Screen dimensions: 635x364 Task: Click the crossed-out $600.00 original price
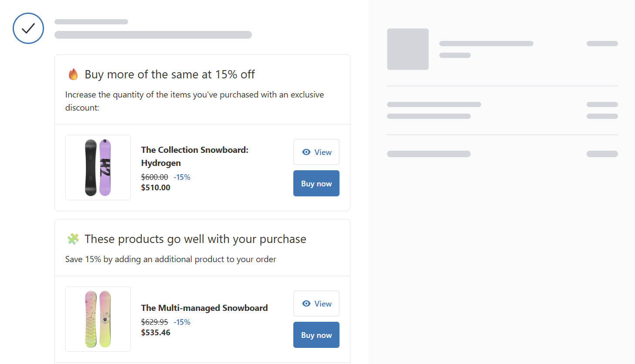[x=154, y=177]
